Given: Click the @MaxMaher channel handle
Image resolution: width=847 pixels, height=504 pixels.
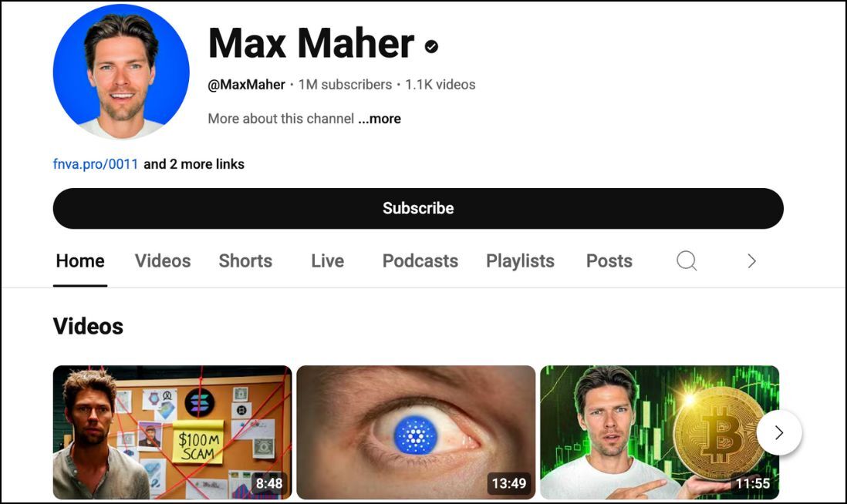Looking at the screenshot, I should 246,85.
